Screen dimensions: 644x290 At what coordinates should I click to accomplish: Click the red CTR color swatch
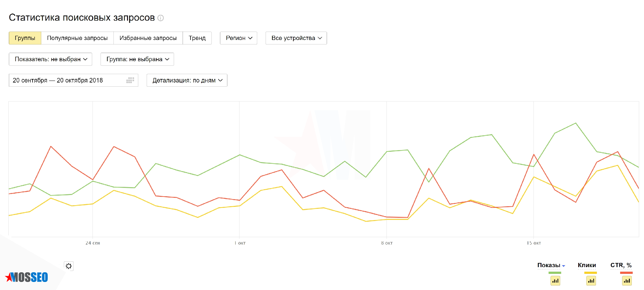pos(626,273)
